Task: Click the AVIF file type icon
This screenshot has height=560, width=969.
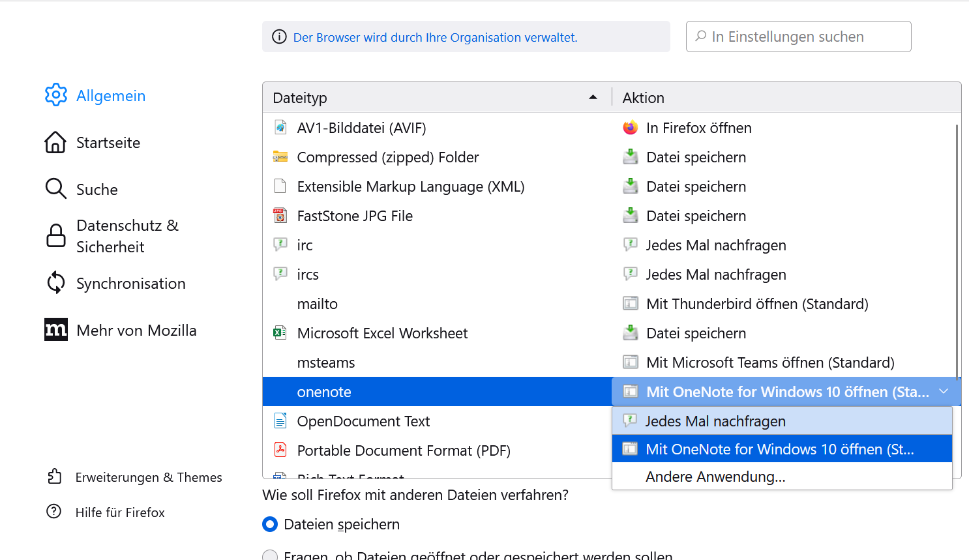Action: [x=280, y=127]
